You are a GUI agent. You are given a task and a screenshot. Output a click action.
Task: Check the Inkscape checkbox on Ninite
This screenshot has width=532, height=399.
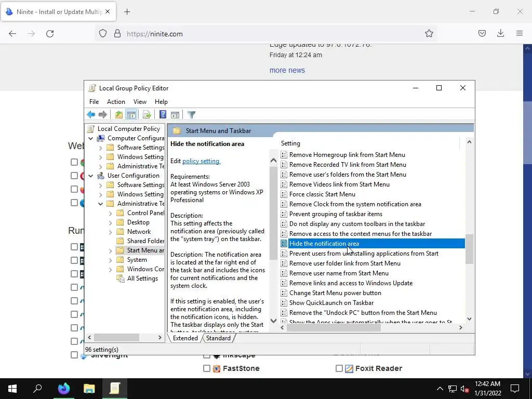click(207, 355)
